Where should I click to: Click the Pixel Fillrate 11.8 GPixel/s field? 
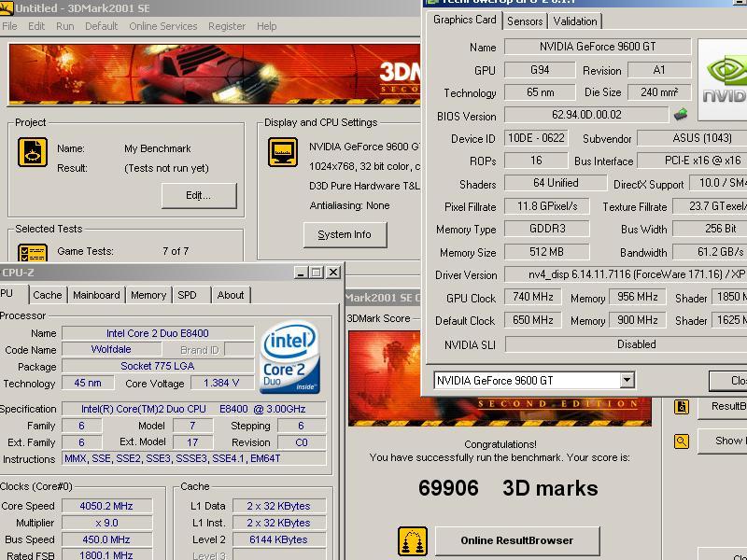click(547, 206)
